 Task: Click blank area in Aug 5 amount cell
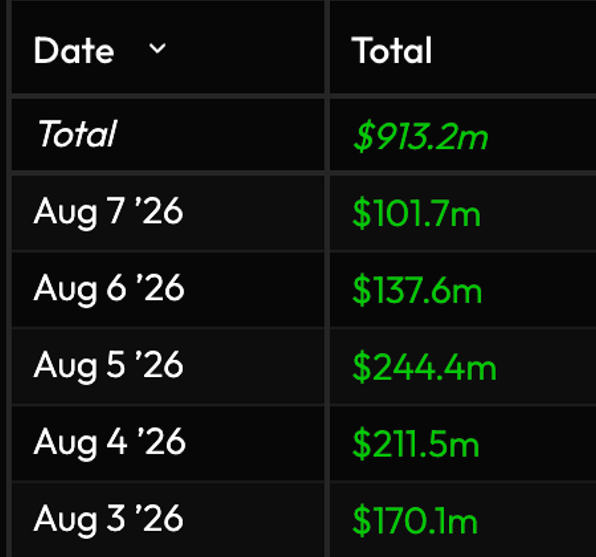(x=547, y=367)
